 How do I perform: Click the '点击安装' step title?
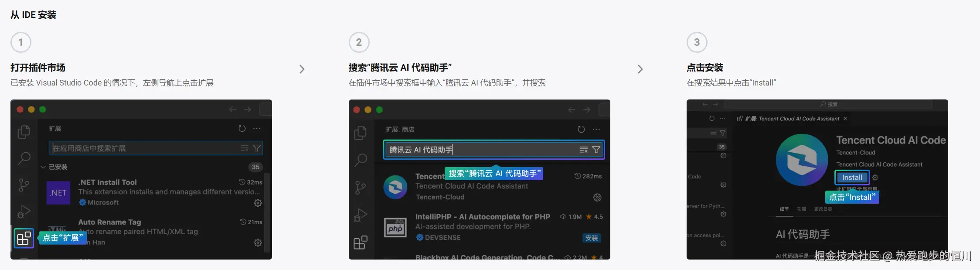(705, 68)
